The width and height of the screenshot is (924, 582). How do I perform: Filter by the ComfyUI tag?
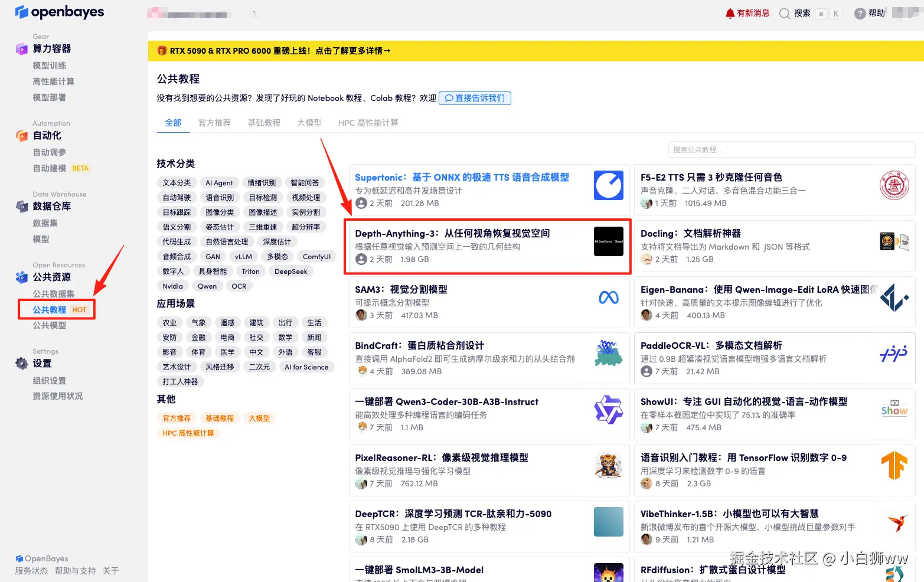(316, 257)
